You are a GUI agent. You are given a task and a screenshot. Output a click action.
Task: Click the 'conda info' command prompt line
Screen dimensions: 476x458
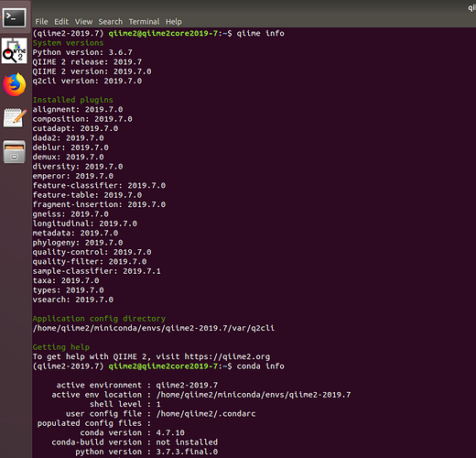158,366
